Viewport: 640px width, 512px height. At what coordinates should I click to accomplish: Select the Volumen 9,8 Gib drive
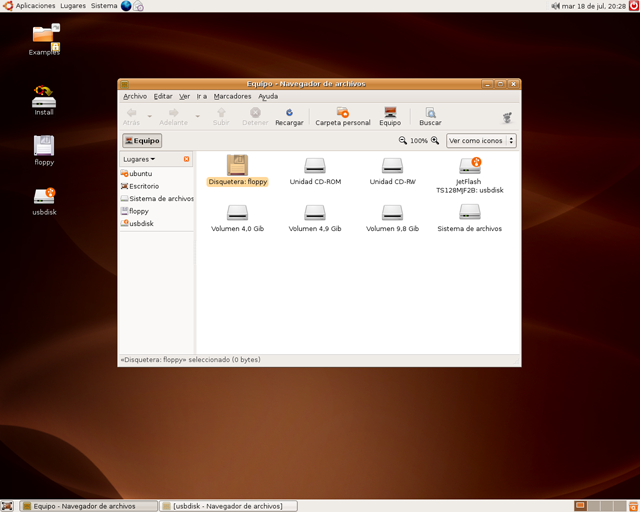[392, 212]
